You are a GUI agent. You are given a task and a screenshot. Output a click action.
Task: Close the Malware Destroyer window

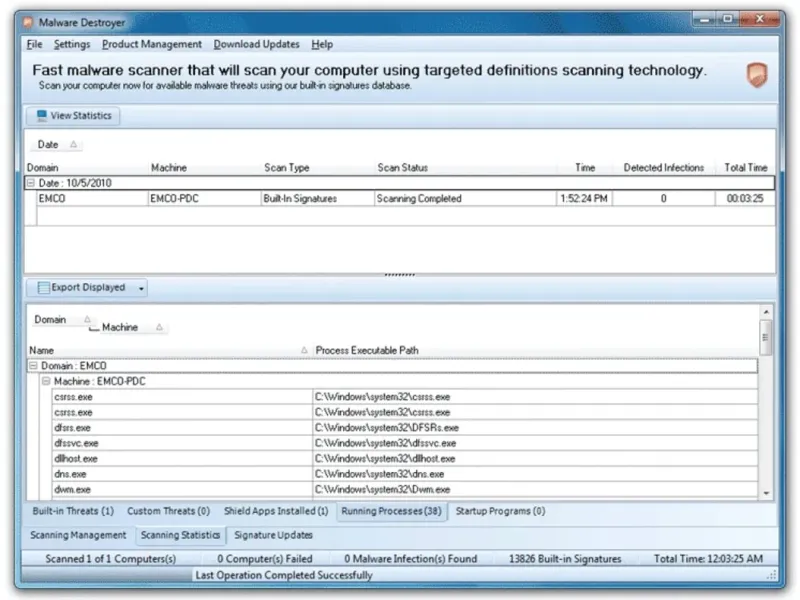(760, 20)
